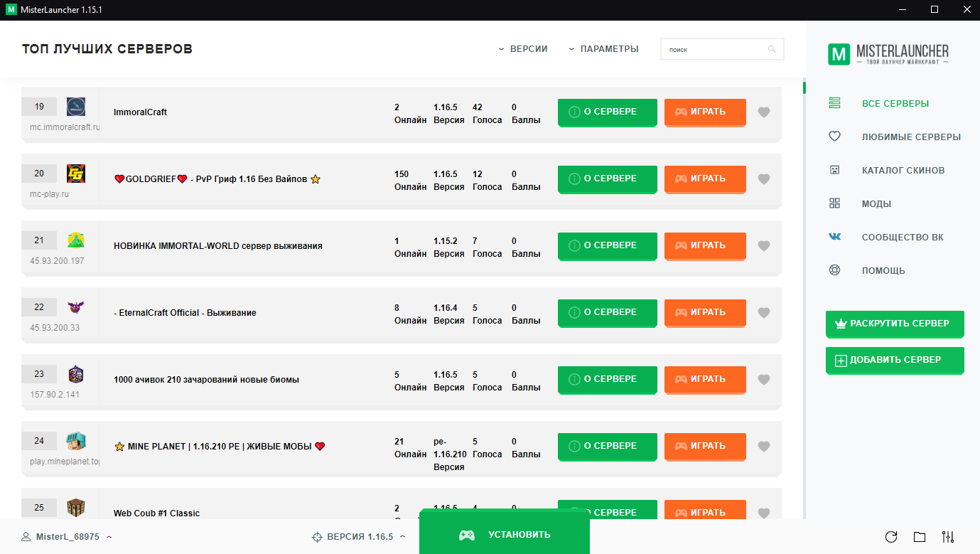Click the EternalCraft server logo icon
980x554 pixels.
[76, 307]
